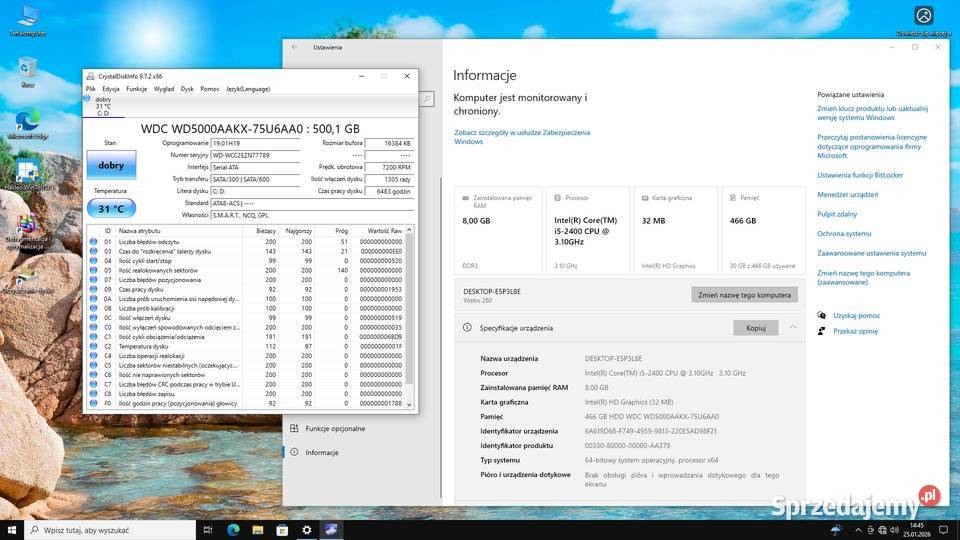Launch Microsoft Edge from desktop shortcut
The image size is (960, 540).
28,124
